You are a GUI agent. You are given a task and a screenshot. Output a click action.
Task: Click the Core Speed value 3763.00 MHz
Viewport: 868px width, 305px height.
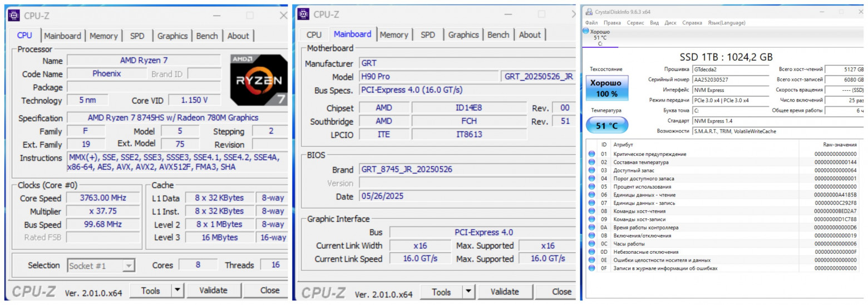pyautogui.click(x=104, y=198)
